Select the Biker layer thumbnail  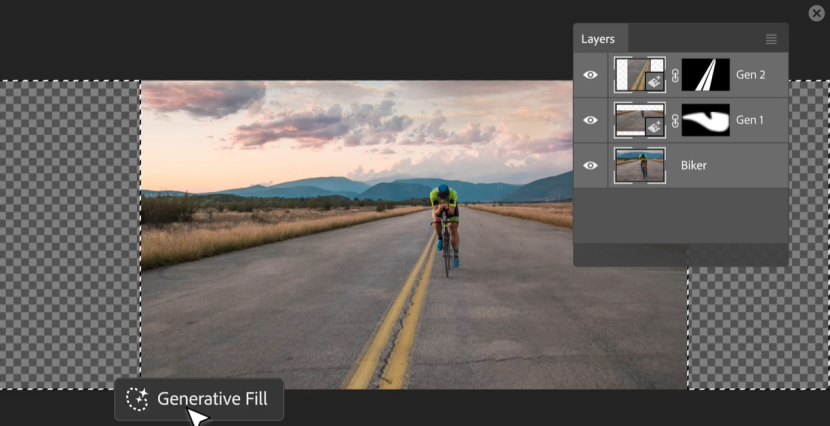[639, 166]
